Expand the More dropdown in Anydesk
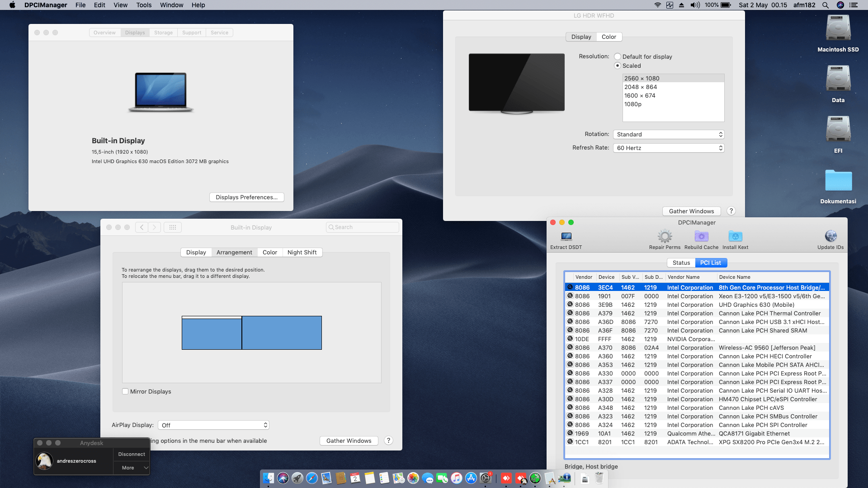The image size is (868, 488). point(131,468)
